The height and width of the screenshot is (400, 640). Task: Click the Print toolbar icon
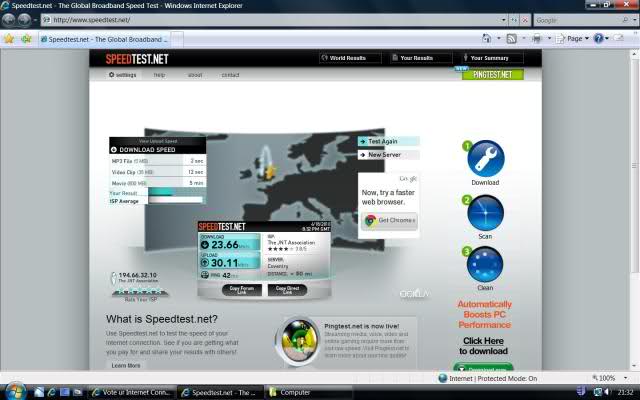point(537,38)
